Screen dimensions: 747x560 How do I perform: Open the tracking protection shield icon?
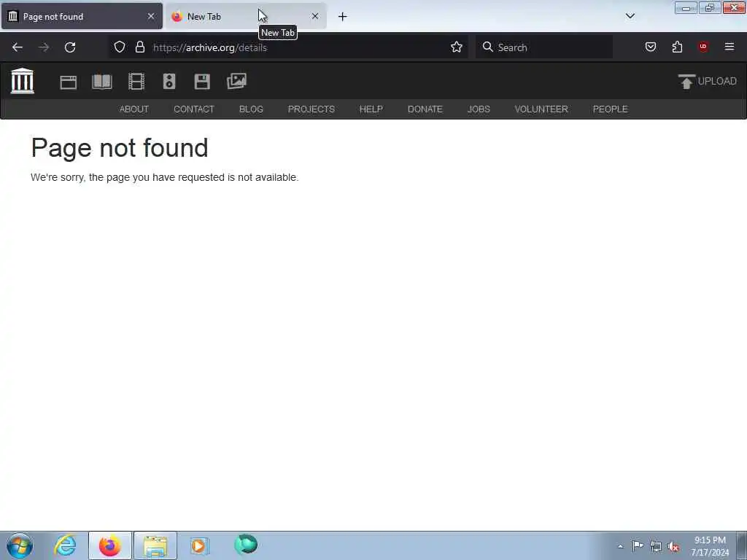coord(120,47)
